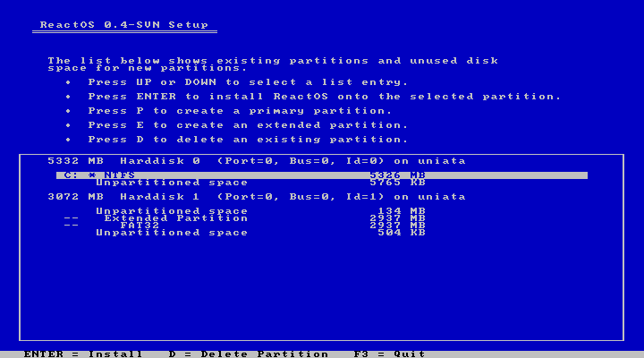
Task: Click 'Press ENTER to install ReactOS' instruction
Action: pyautogui.click(x=324, y=97)
